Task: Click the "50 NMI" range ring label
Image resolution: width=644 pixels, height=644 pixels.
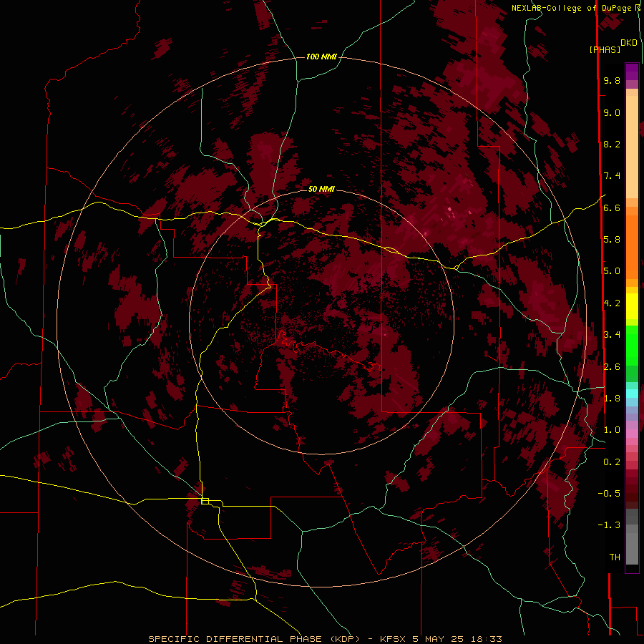Action: tap(321, 189)
